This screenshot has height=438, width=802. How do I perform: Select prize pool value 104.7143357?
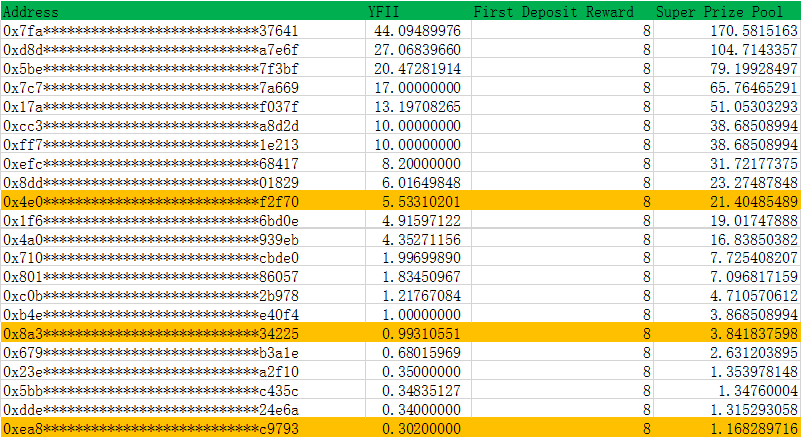click(754, 50)
